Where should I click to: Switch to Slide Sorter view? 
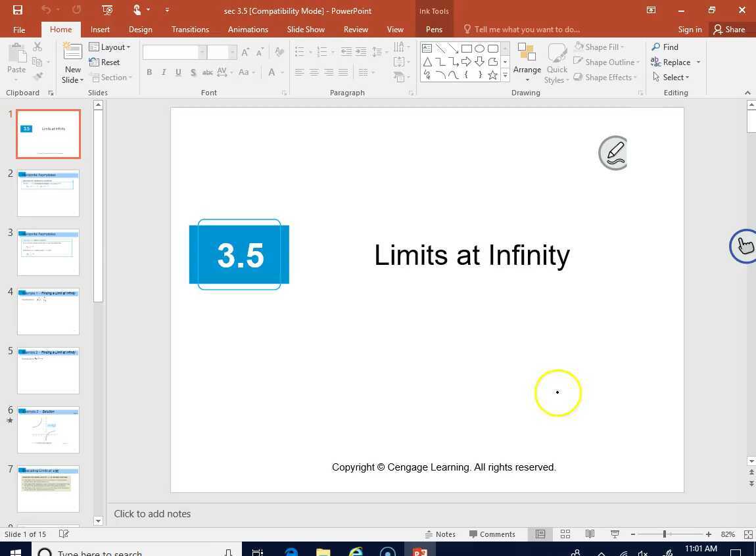[565, 534]
